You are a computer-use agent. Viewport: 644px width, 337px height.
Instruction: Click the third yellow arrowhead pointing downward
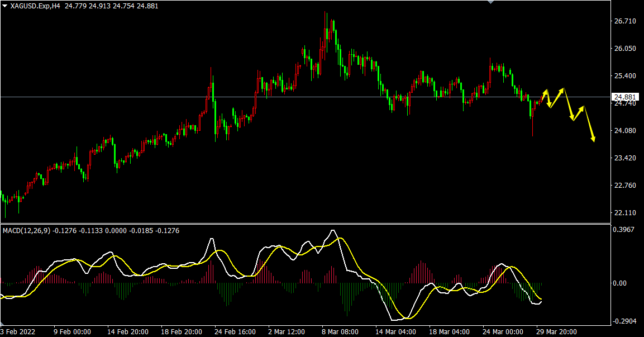tap(572, 118)
